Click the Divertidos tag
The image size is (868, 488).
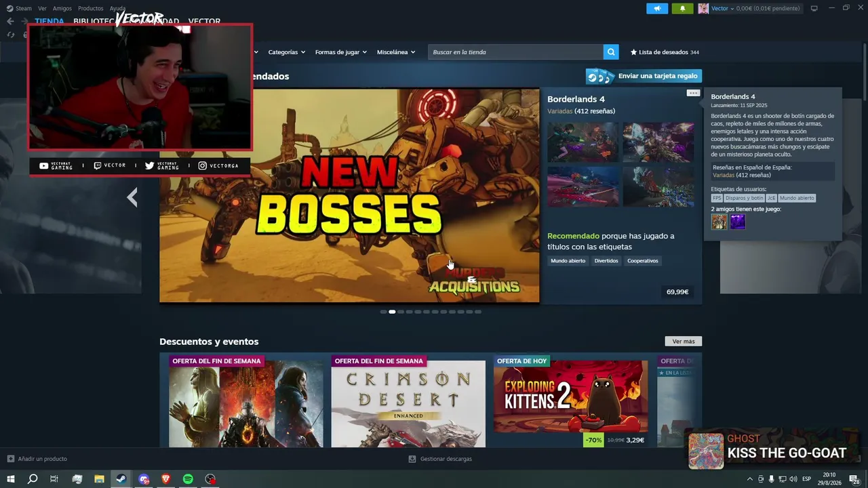pos(606,261)
